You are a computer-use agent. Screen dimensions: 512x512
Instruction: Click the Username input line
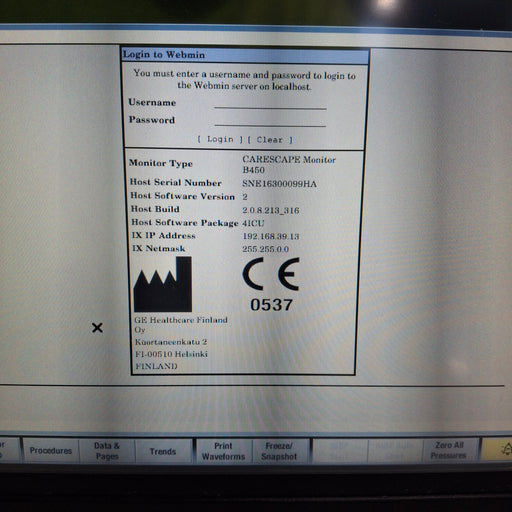pos(270,104)
